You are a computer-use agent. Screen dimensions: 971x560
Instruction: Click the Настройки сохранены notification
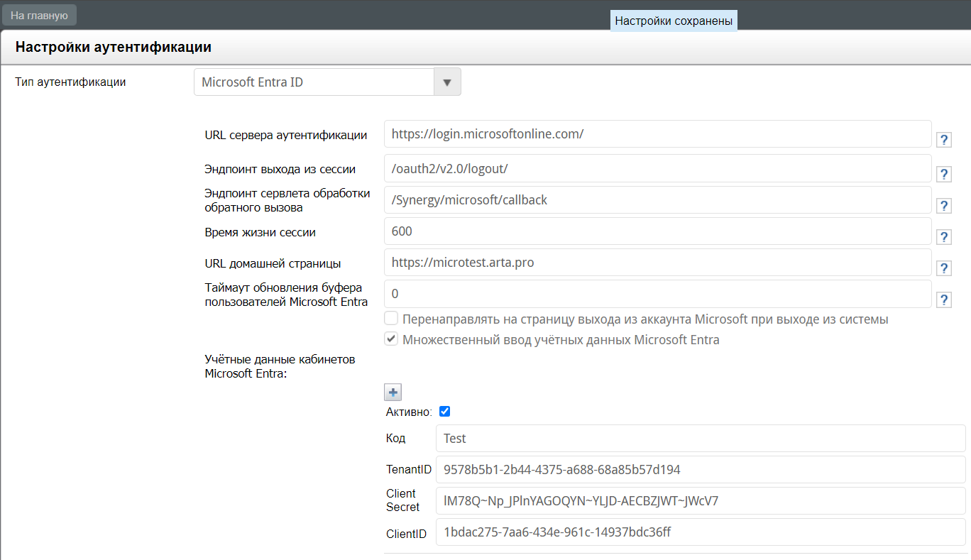coord(674,21)
